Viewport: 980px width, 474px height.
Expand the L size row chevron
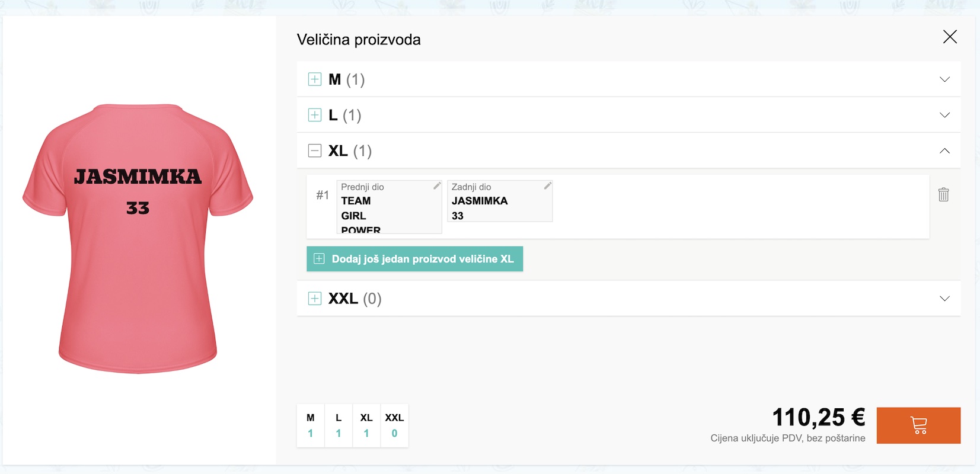tap(944, 115)
